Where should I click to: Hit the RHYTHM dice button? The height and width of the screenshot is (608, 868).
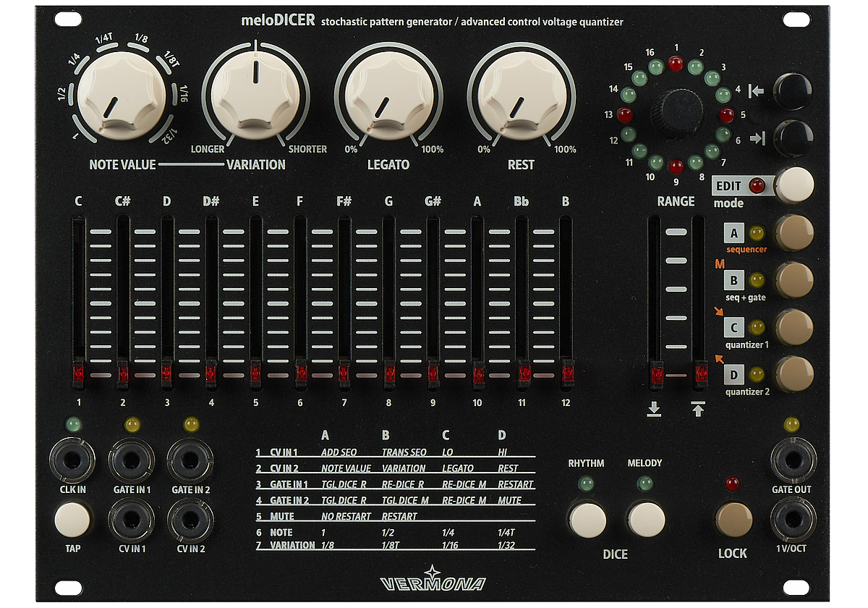(587, 519)
